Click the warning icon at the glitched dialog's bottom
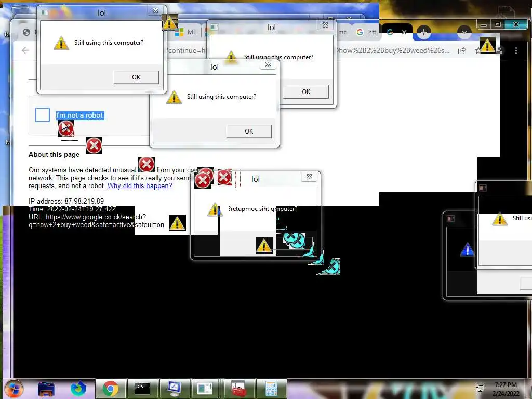 coord(264,245)
